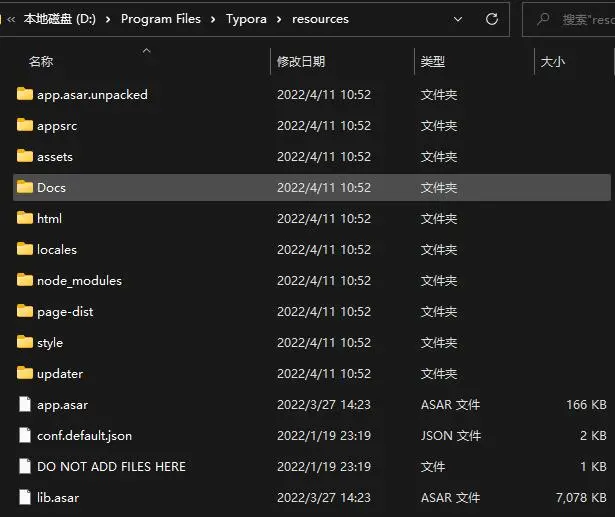This screenshot has height=517, width=615.
Task: Click the Docs row's 2022/4/11 10:52 date
Action: click(324, 188)
